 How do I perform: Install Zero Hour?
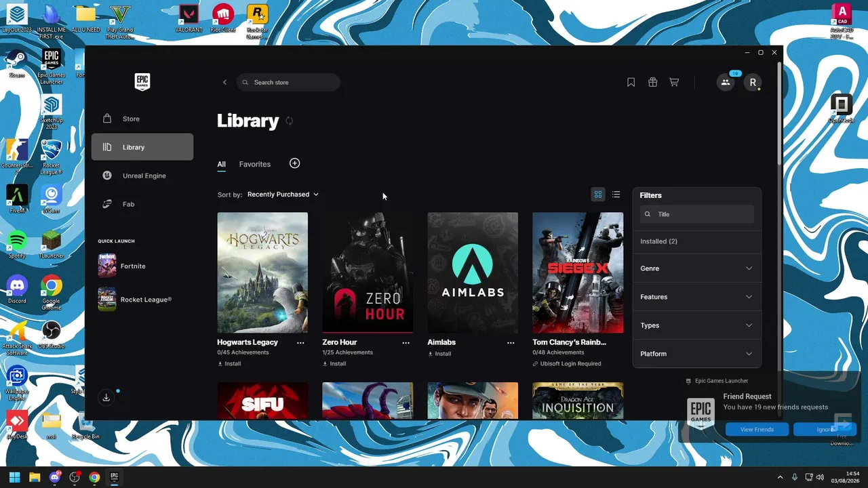[x=334, y=364]
